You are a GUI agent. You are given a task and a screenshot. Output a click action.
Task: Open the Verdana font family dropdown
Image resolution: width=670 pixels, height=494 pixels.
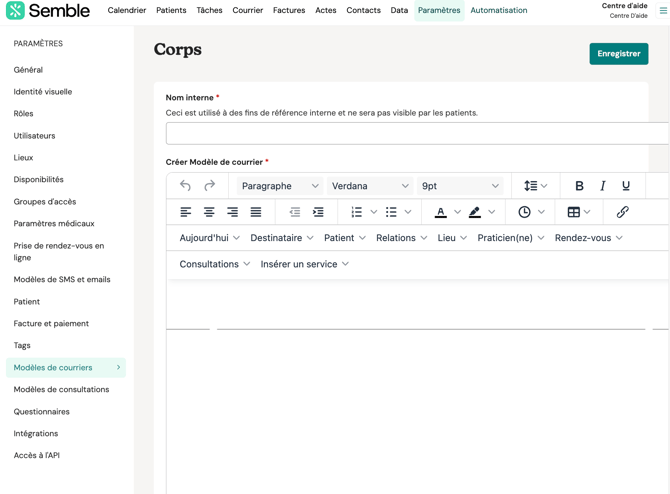[x=370, y=186]
